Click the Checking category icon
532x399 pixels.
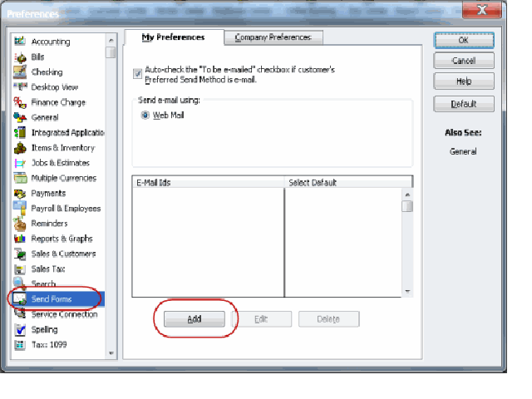tap(20, 72)
